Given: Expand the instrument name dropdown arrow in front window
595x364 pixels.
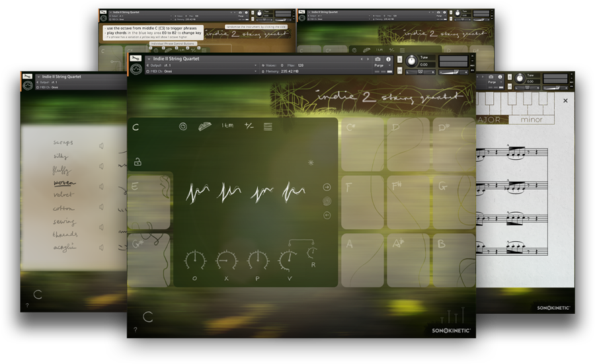Looking at the screenshot, I should [x=149, y=59].
